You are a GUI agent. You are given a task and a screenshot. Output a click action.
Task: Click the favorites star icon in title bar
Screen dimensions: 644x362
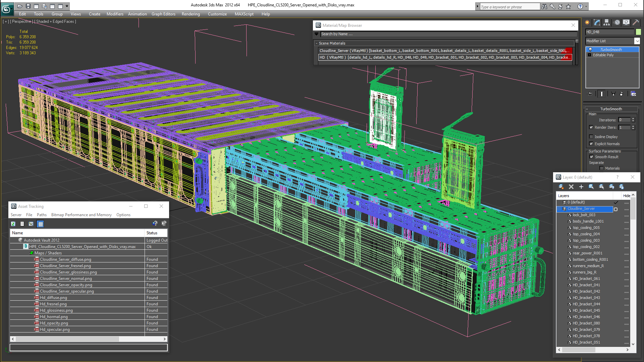pos(568,6)
